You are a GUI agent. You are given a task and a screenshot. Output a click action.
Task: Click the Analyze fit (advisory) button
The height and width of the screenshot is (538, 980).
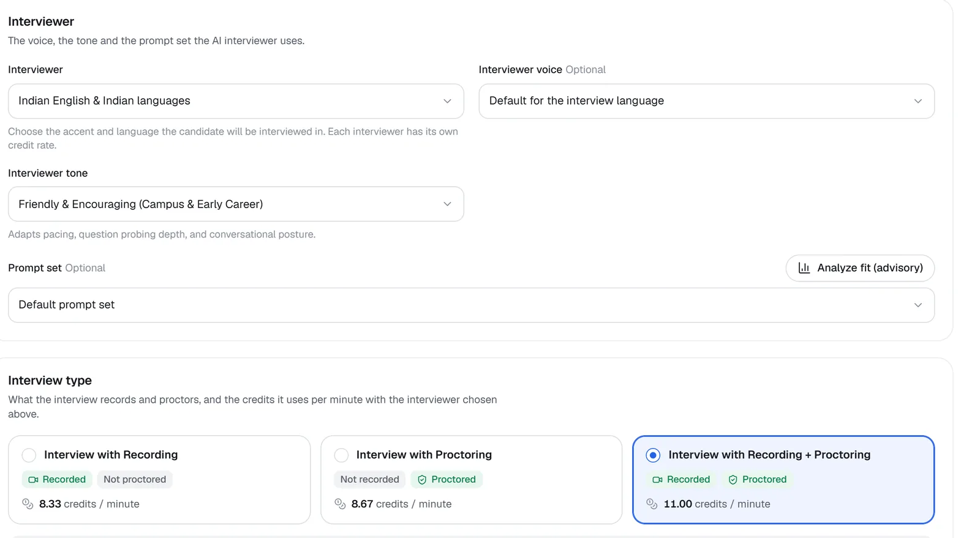860,268
